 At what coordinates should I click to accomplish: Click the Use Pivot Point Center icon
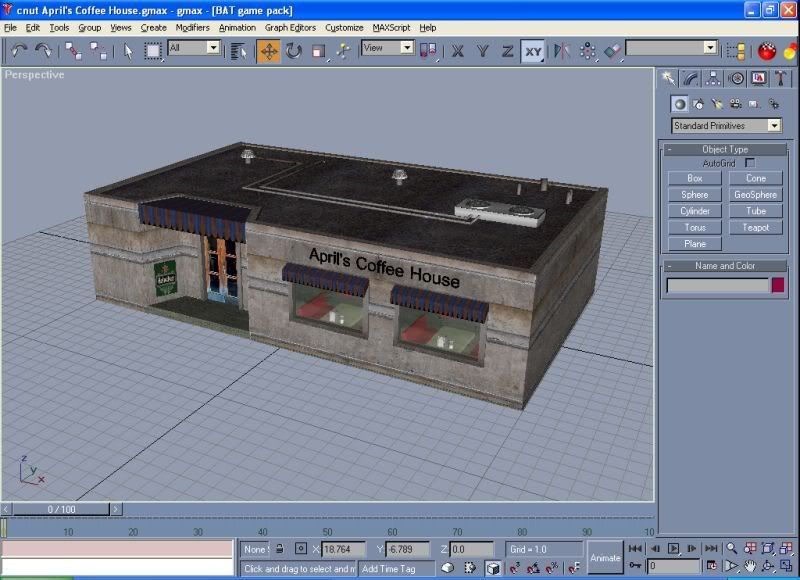click(429, 51)
